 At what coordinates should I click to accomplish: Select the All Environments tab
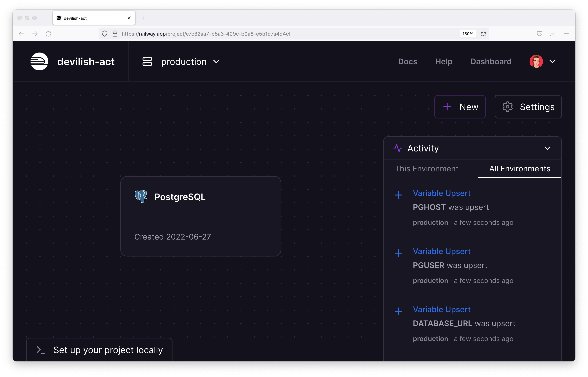tap(520, 169)
